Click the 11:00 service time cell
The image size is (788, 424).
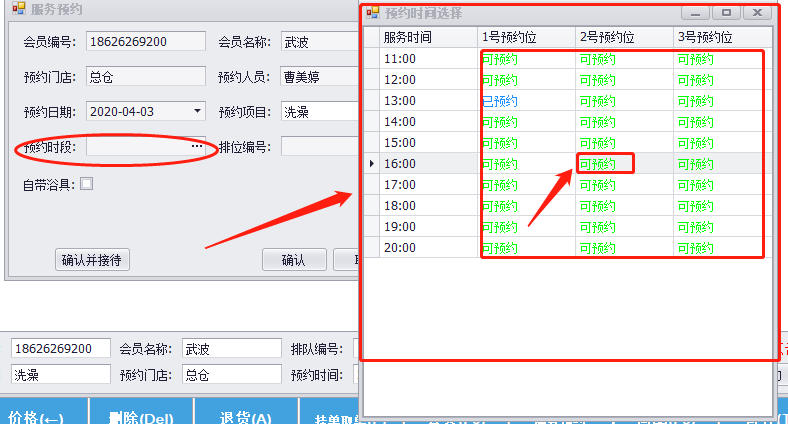(x=428, y=59)
